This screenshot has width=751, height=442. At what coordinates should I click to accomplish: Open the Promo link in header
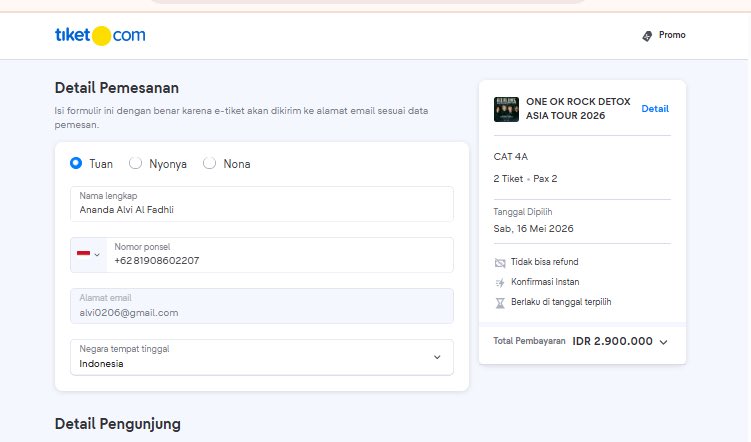click(664, 35)
